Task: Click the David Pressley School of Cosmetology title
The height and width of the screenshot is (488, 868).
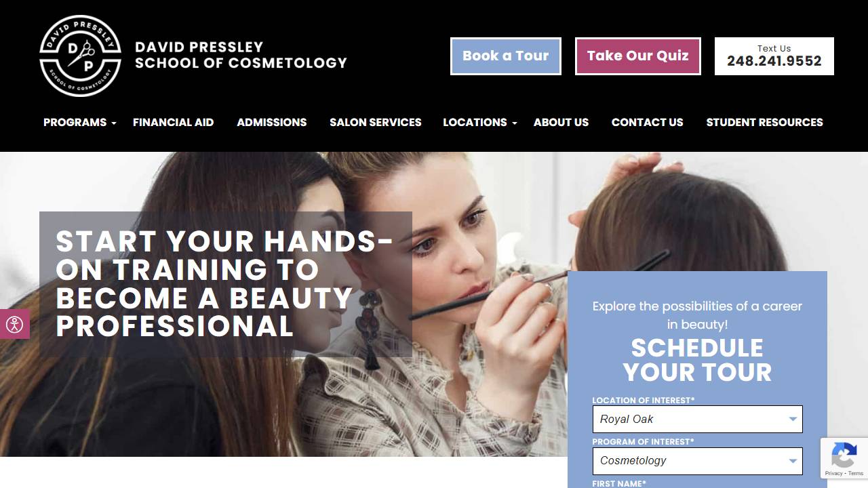Action: click(241, 55)
